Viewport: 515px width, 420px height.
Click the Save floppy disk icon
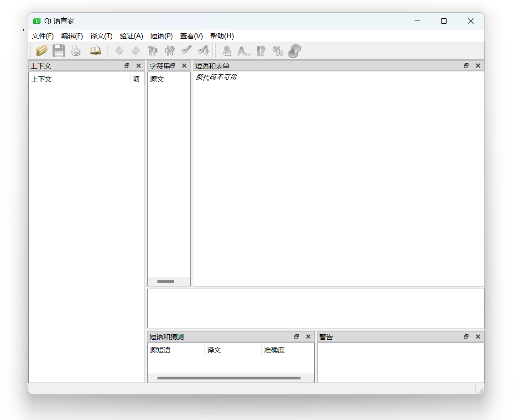click(x=59, y=51)
